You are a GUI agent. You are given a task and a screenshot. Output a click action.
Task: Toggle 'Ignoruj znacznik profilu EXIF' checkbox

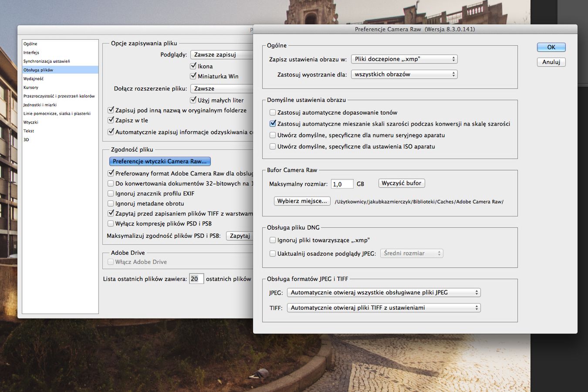coord(111,194)
